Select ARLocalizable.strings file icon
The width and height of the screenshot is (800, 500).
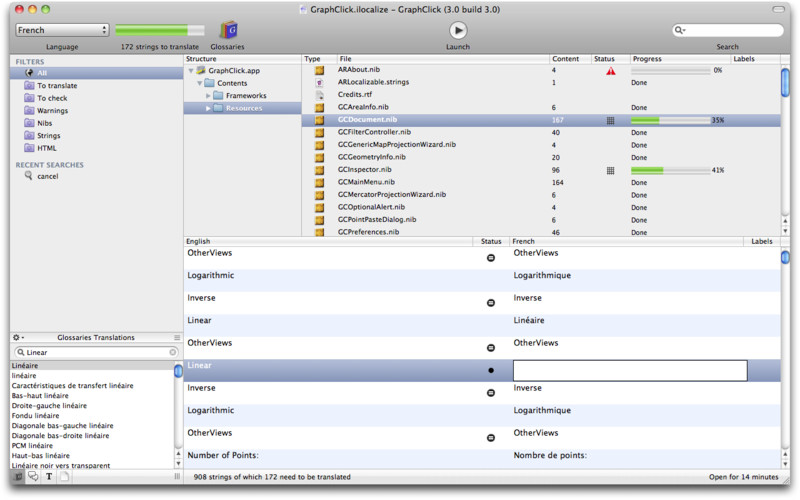(319, 82)
